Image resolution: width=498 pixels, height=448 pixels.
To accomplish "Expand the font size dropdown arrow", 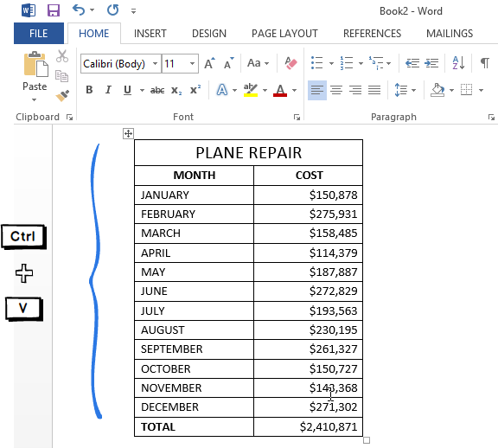I will click(193, 63).
